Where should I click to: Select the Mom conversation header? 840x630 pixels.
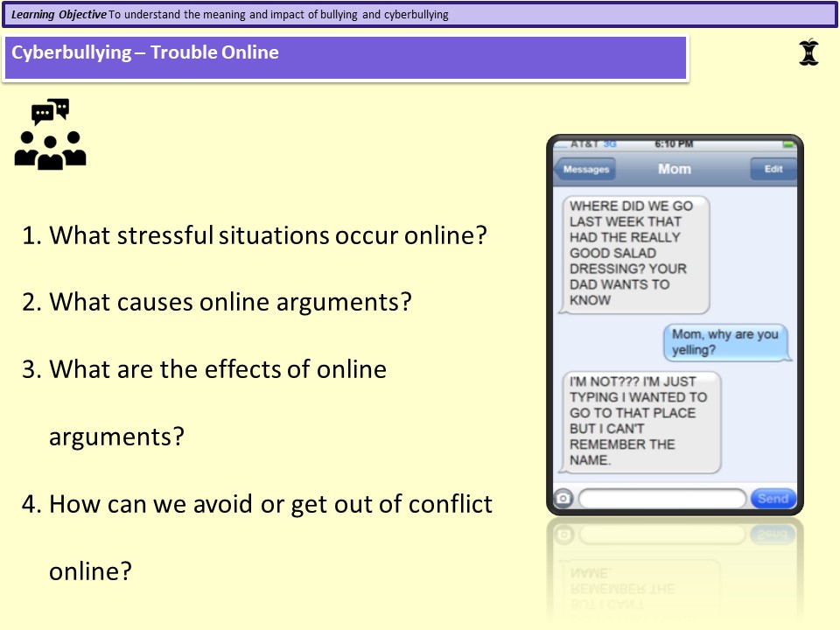point(674,169)
